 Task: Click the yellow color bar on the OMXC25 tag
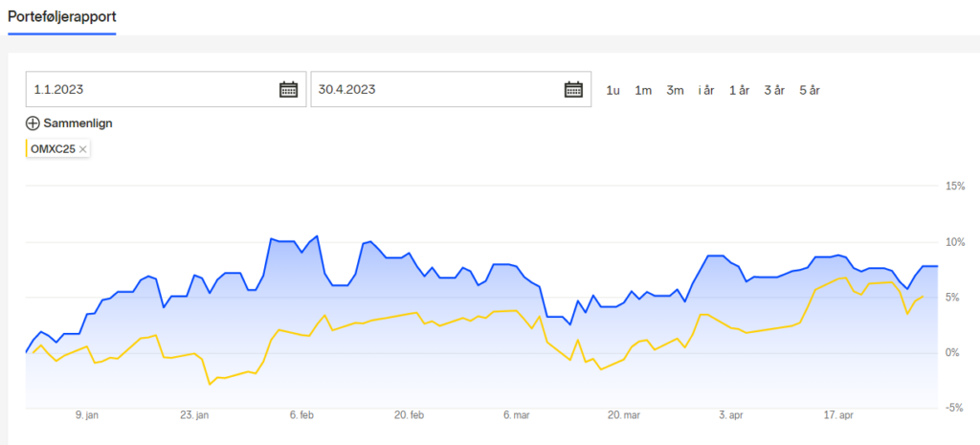pyautogui.click(x=26, y=149)
